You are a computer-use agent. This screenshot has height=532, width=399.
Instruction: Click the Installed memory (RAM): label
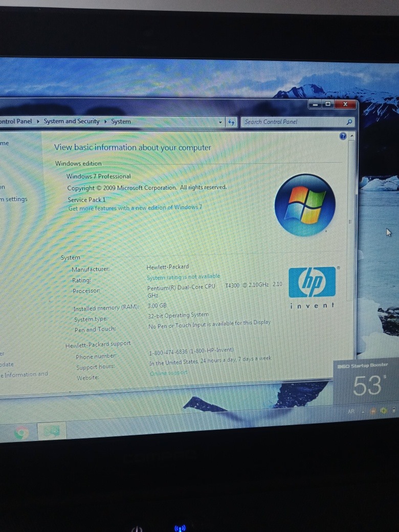coord(106,308)
